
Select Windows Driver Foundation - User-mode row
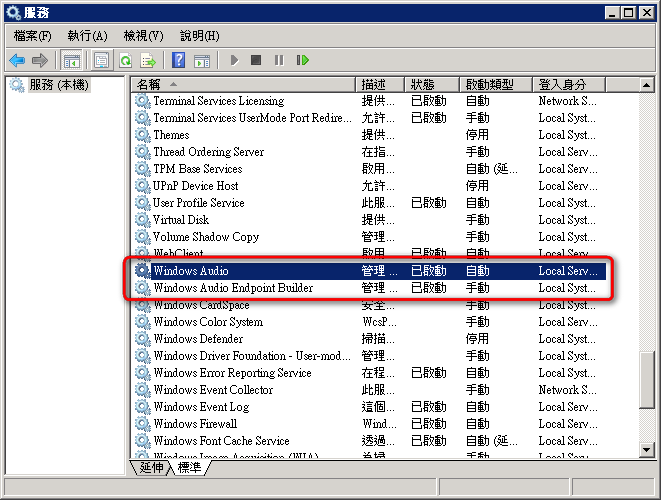pos(370,356)
